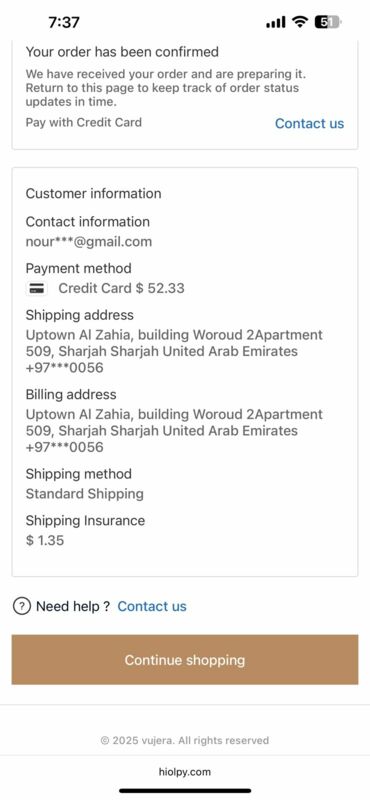Tap the Billing address heading
This screenshot has height=800, width=370.
[x=71, y=394]
